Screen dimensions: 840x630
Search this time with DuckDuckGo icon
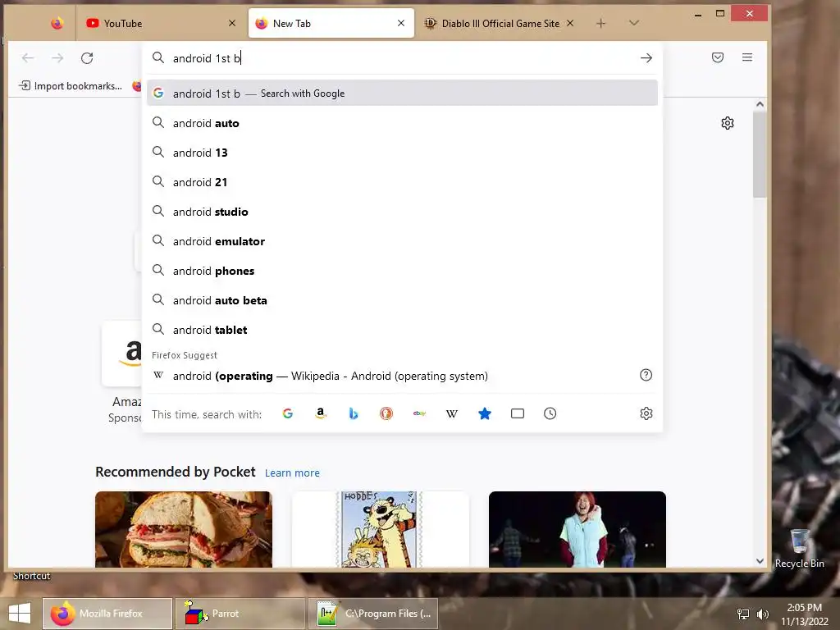click(x=386, y=413)
